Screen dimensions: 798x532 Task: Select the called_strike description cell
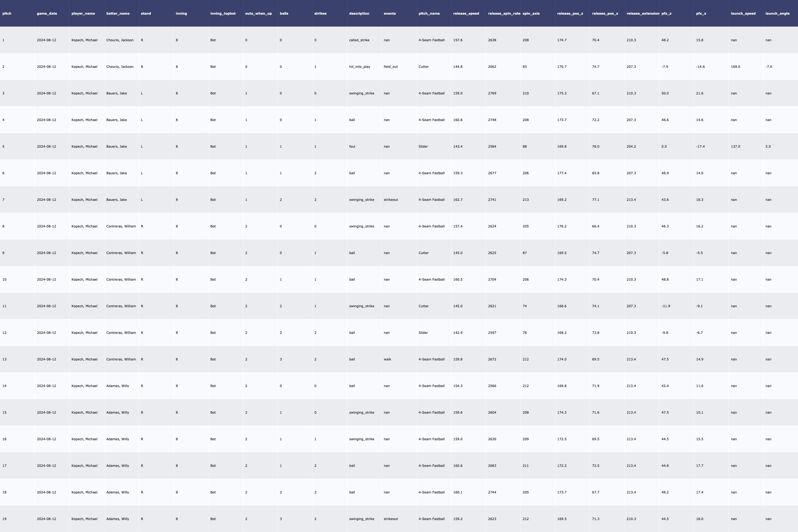pyautogui.click(x=359, y=40)
